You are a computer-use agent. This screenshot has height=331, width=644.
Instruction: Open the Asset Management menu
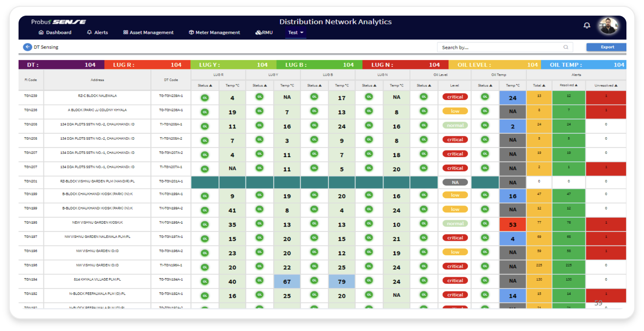point(148,33)
